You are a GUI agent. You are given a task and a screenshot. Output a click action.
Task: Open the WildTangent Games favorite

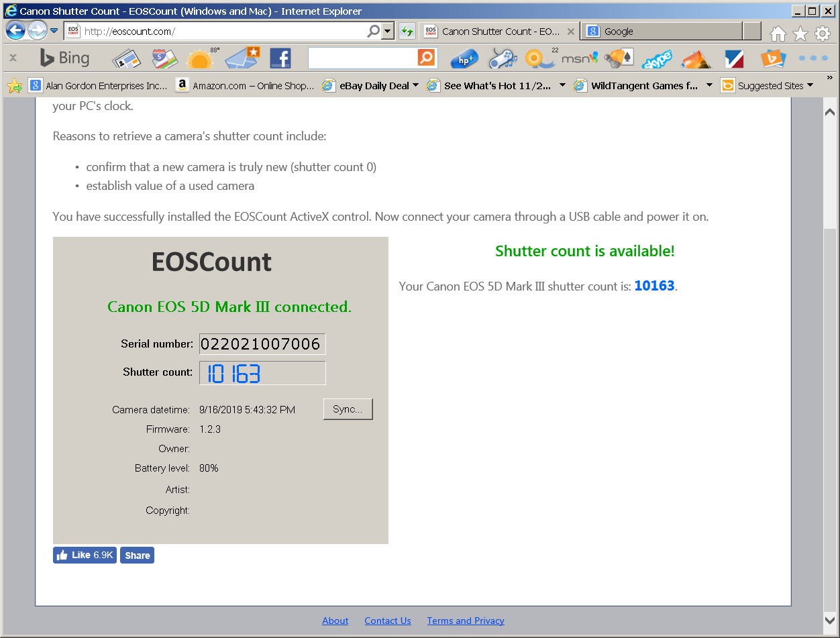pyautogui.click(x=637, y=86)
